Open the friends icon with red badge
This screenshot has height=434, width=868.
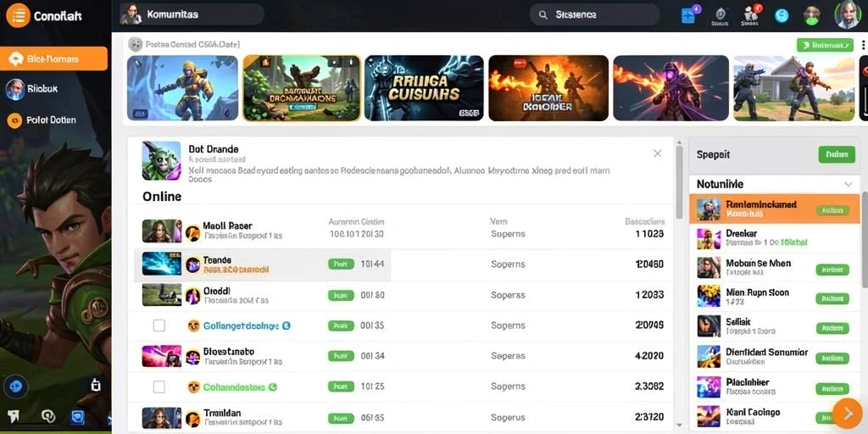coord(751,14)
